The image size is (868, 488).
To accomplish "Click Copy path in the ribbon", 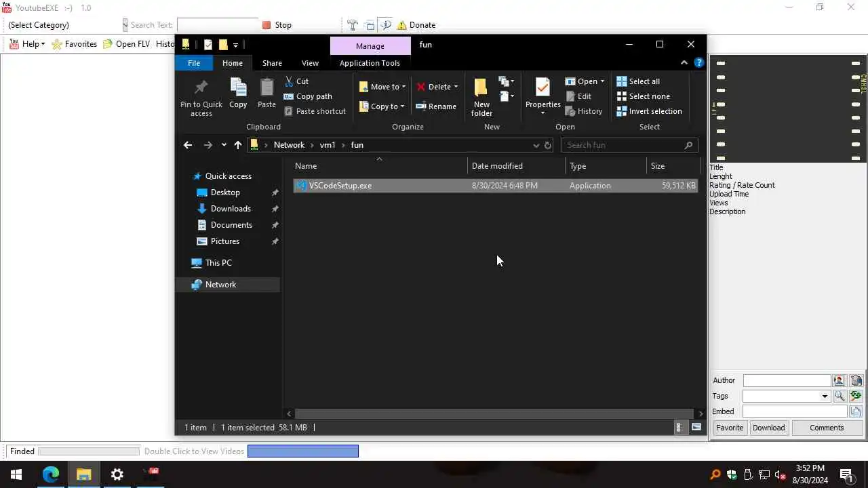I will [308, 96].
